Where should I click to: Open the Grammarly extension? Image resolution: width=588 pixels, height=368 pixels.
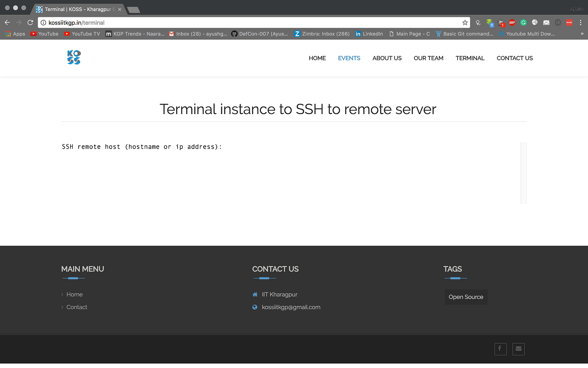523,22
